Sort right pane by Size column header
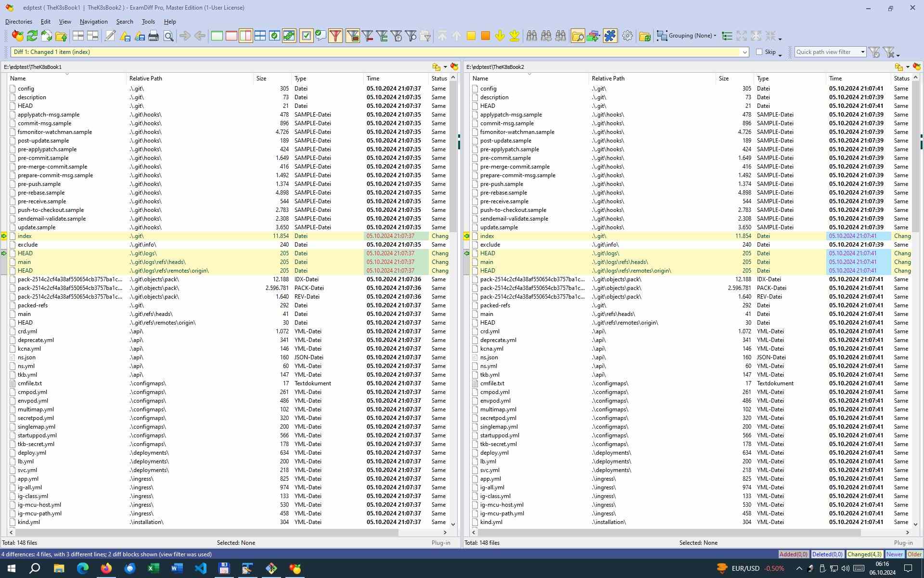This screenshot has width=924, height=578. [735, 79]
